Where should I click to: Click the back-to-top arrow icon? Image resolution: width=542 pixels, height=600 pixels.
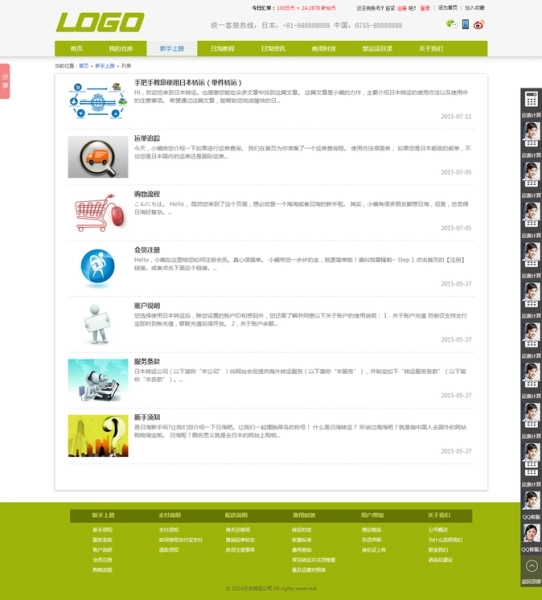532,566
